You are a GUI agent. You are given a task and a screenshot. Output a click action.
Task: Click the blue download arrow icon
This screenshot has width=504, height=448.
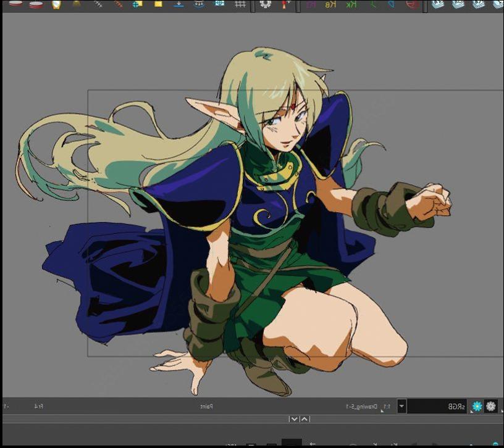coord(178,4)
